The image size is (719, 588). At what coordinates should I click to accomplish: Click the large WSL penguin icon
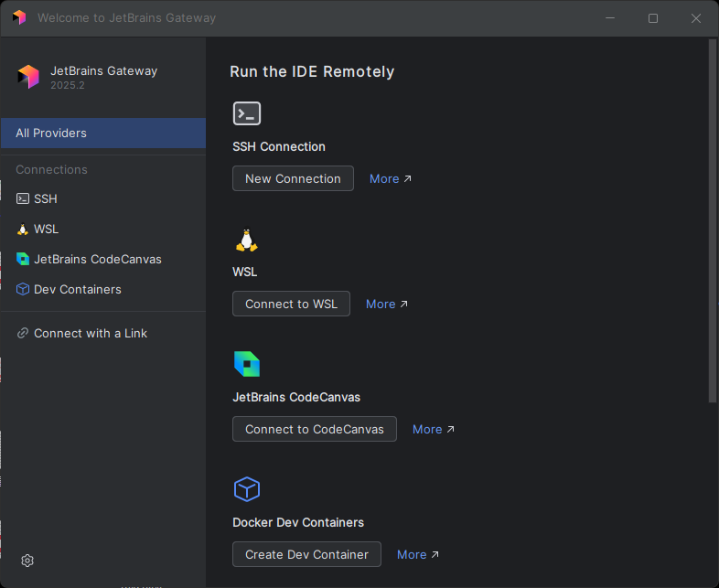pos(247,241)
